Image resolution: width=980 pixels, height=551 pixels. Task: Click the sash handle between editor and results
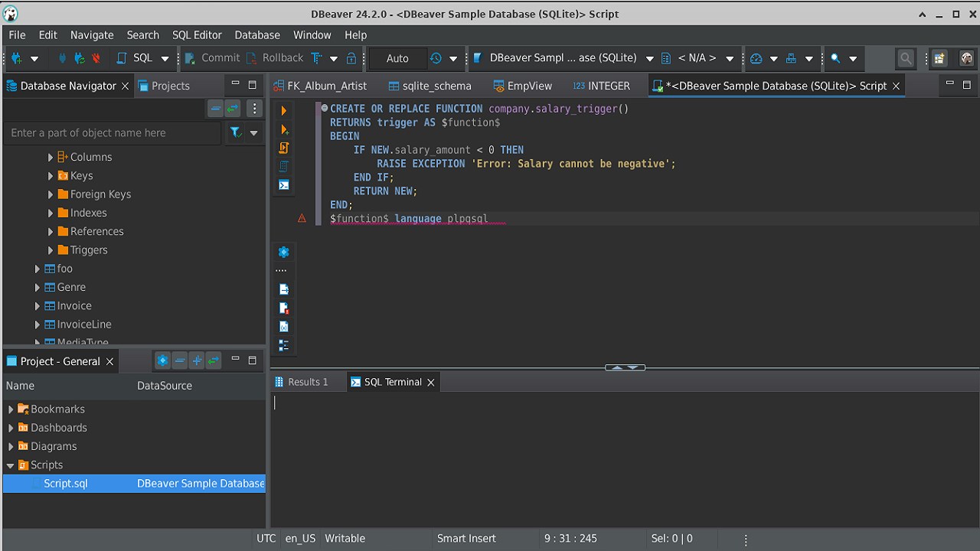pos(625,368)
